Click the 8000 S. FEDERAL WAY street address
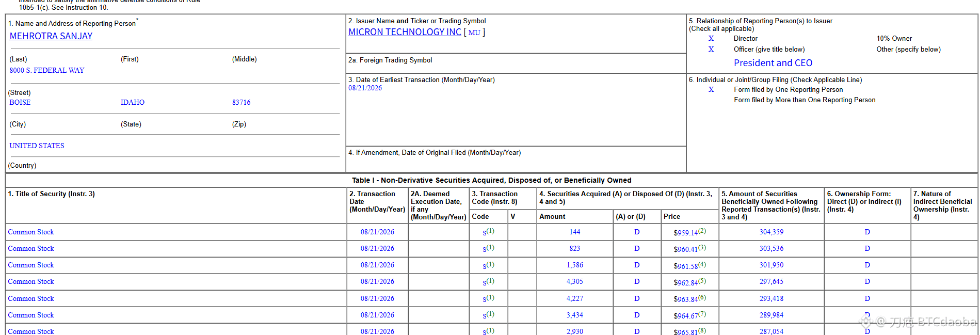 [47, 71]
